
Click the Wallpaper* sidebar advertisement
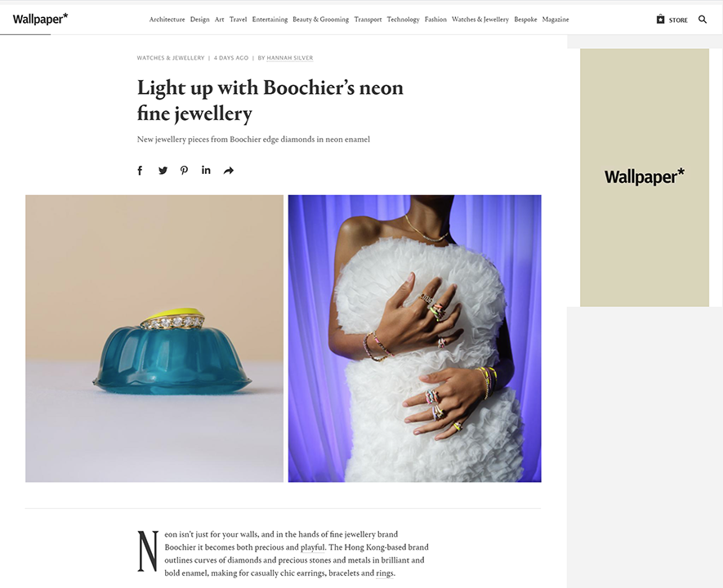click(644, 177)
